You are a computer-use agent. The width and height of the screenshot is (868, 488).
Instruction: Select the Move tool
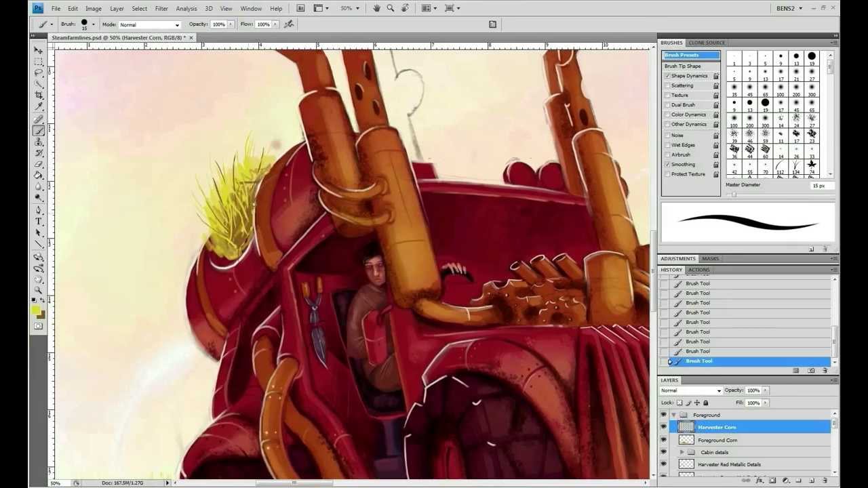39,51
